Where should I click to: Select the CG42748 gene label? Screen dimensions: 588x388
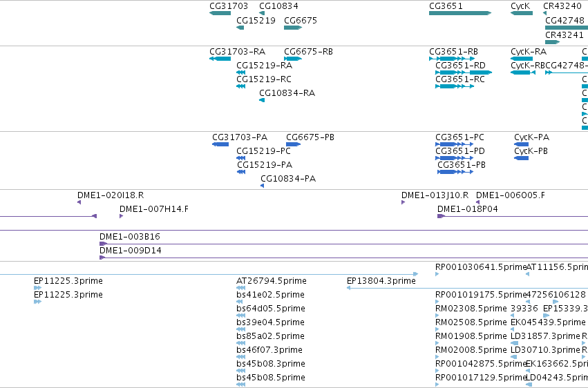coord(565,20)
